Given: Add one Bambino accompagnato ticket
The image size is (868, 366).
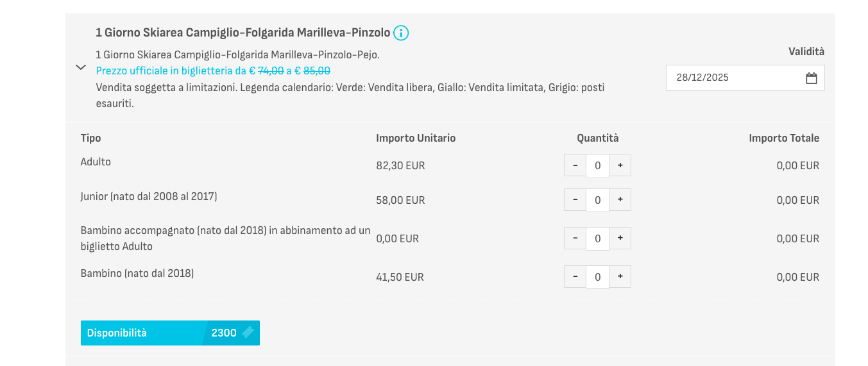Looking at the screenshot, I should [620, 238].
